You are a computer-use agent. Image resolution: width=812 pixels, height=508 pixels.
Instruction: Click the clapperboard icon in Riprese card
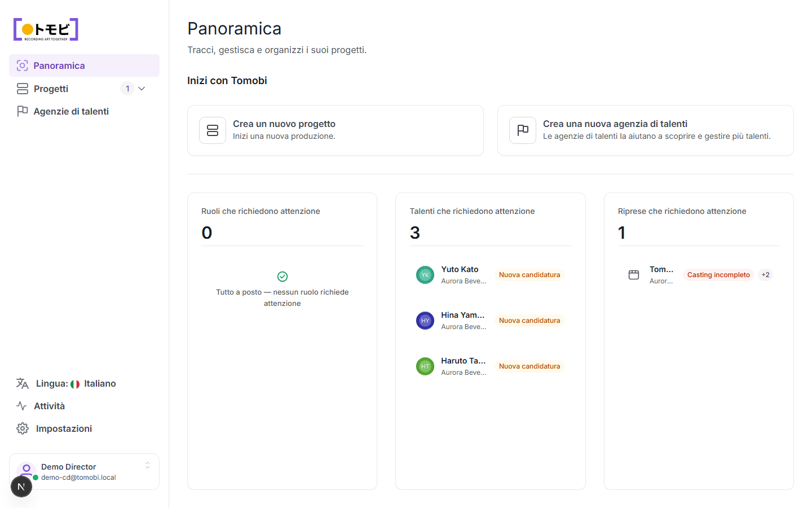(x=634, y=275)
